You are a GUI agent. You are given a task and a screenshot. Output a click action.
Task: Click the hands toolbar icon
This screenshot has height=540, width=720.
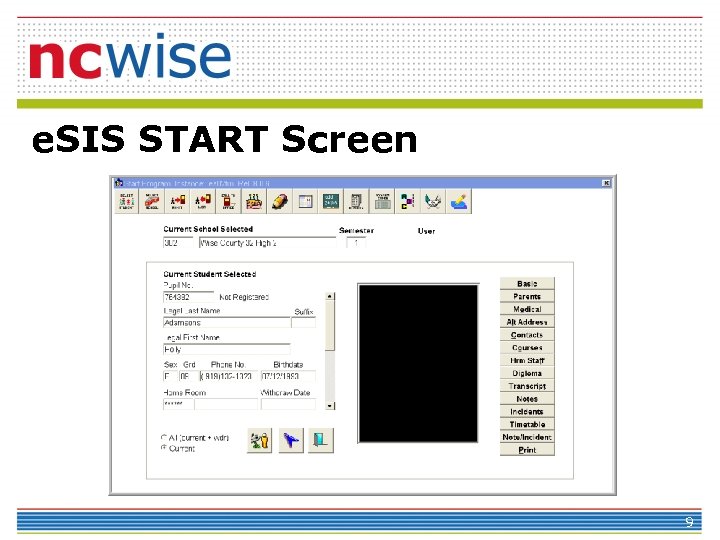click(433, 202)
